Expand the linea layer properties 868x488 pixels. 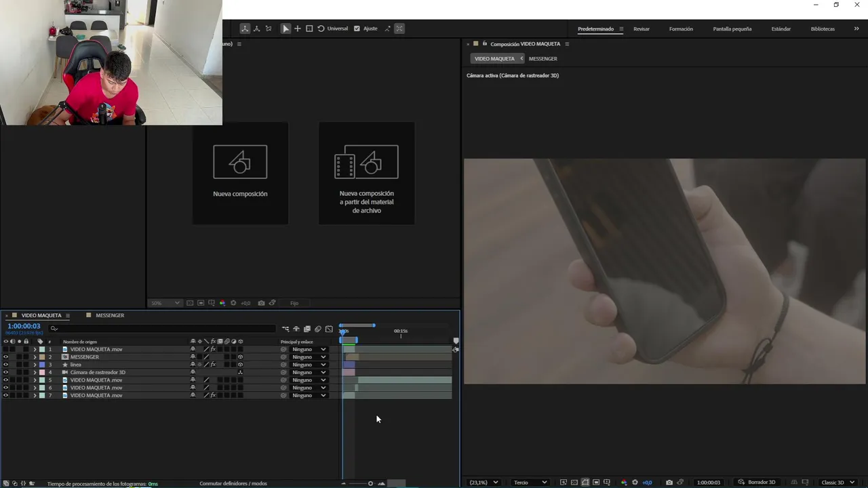[35, 365]
